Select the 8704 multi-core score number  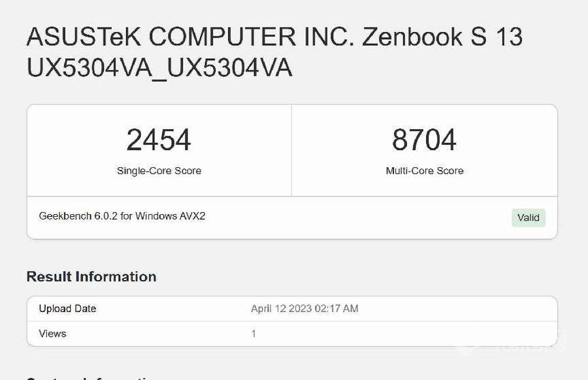pos(424,140)
